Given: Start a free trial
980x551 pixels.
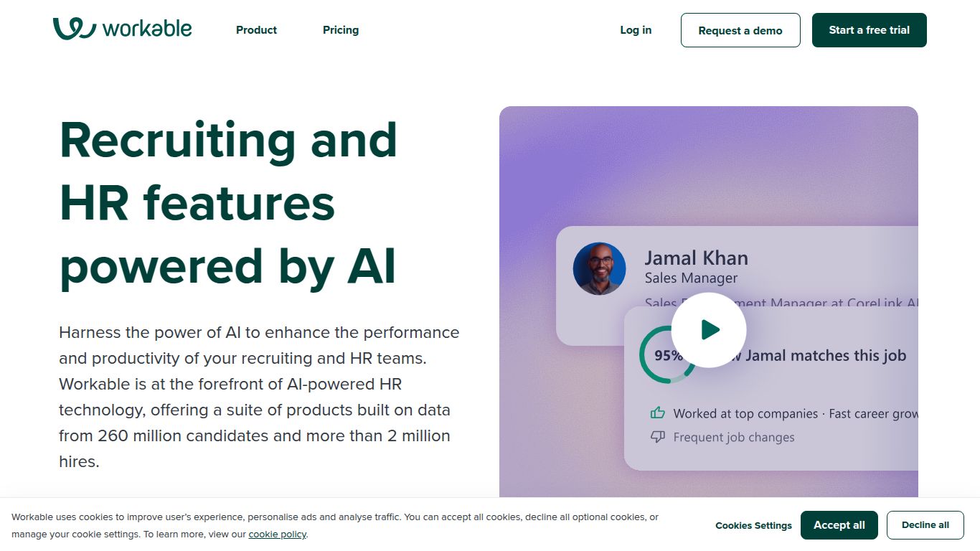Looking at the screenshot, I should tap(869, 30).
